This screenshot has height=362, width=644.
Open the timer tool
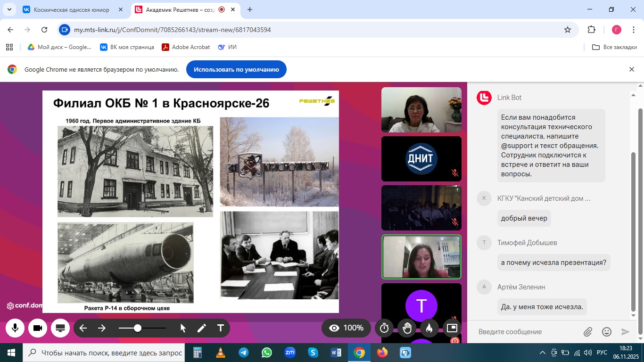coord(384,328)
